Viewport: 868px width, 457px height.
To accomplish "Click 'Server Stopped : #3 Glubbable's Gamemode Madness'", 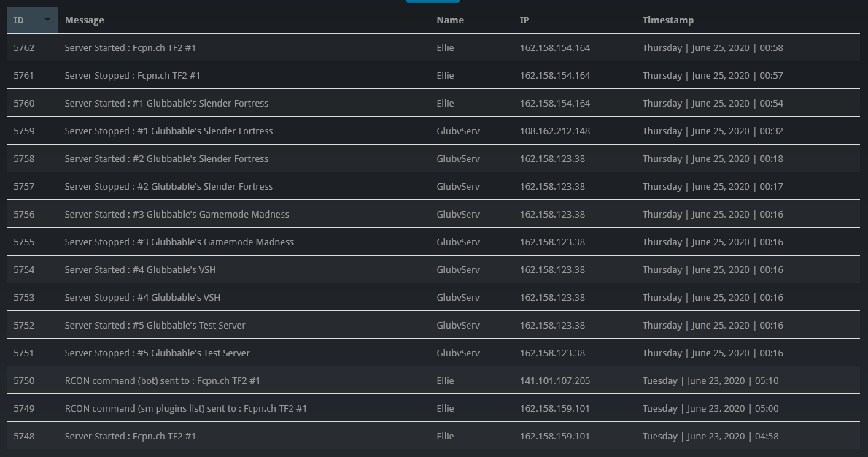I will click(179, 242).
